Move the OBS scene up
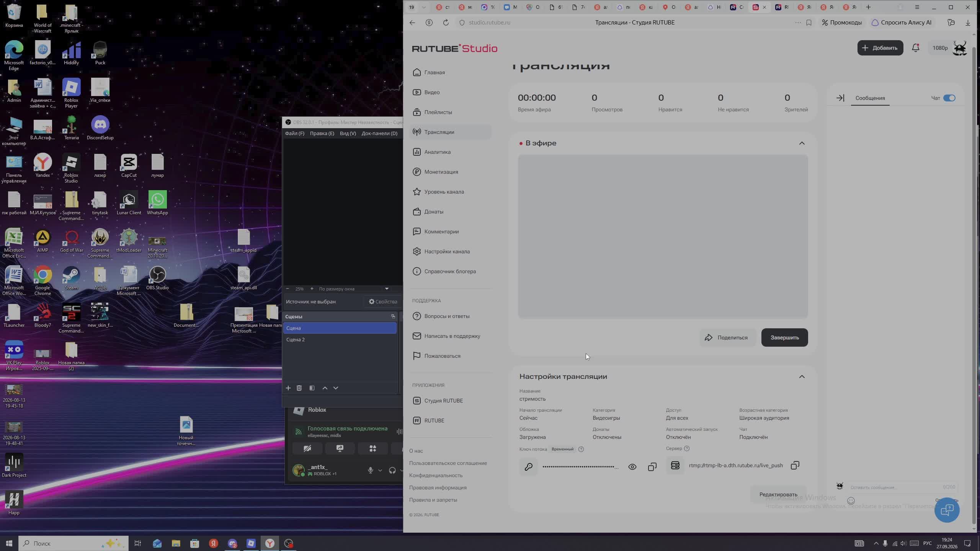The height and width of the screenshot is (551, 980). 325,388
